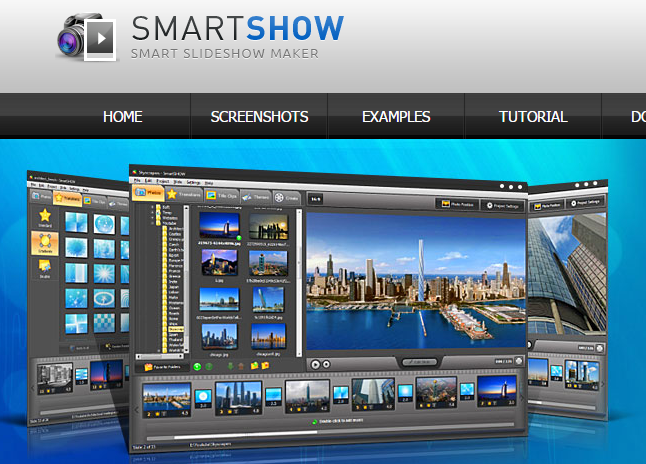Select the Standard star category in left window
This screenshot has height=464, width=646.
click(45, 218)
